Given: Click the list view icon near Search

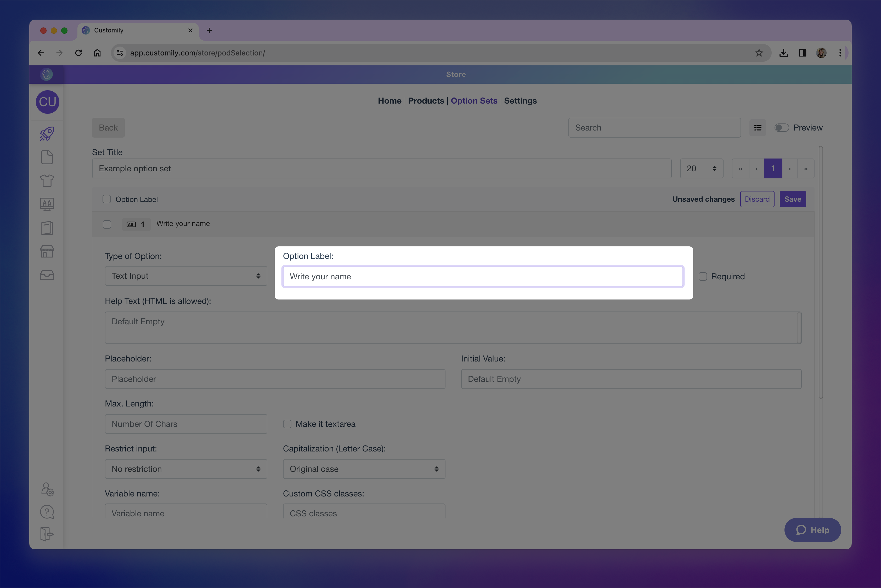Looking at the screenshot, I should [758, 128].
